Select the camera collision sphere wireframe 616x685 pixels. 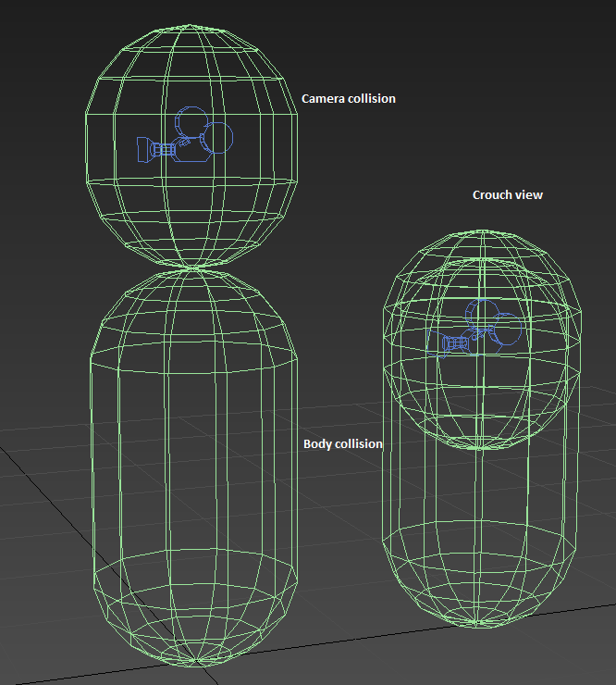pyautogui.click(x=191, y=145)
